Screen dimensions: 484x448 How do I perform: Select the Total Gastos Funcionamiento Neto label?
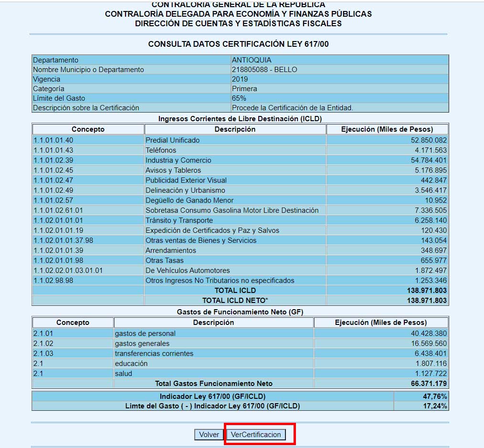(213, 384)
